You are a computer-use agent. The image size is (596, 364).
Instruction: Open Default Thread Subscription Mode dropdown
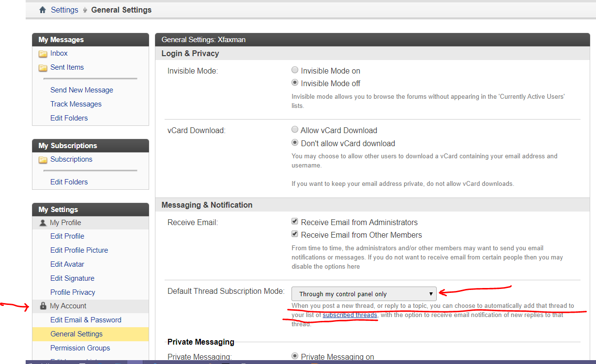364,294
